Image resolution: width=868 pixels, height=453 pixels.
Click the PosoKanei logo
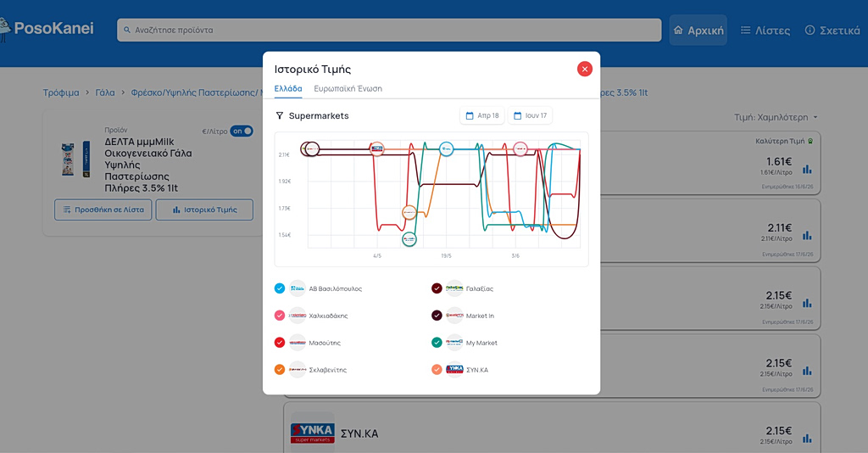click(x=47, y=29)
